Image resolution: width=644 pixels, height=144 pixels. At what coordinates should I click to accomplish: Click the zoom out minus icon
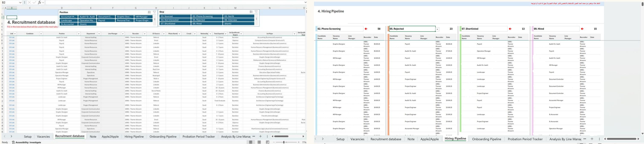pyautogui.click(x=274, y=142)
